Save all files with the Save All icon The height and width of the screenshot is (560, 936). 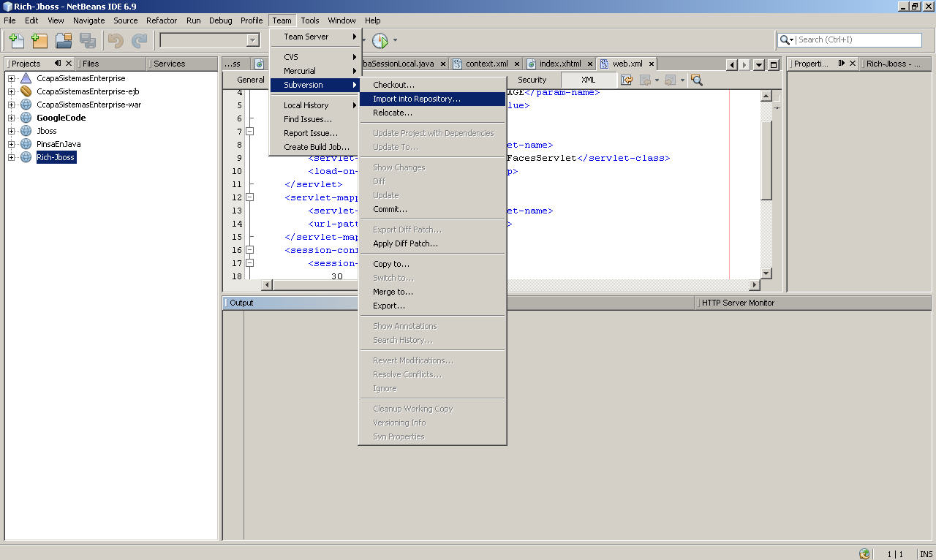point(88,40)
